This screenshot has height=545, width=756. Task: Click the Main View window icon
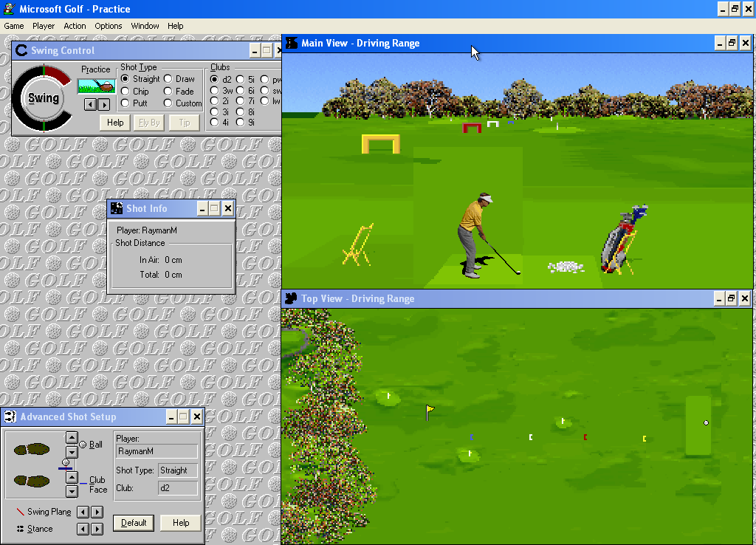click(292, 43)
